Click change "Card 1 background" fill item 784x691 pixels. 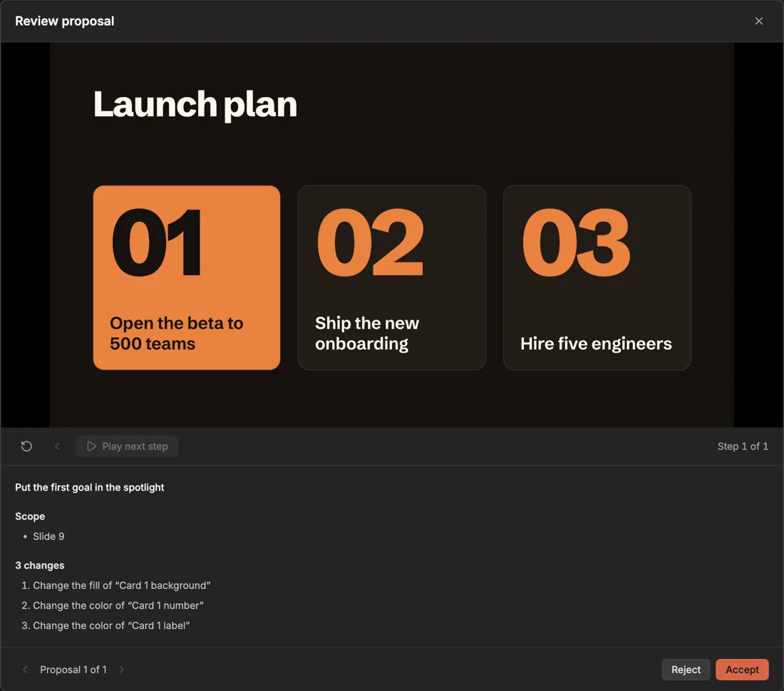click(121, 585)
